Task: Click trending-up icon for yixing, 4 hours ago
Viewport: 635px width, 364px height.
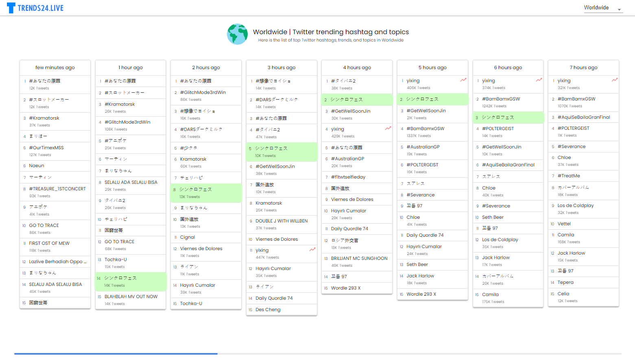Action: [388, 129]
